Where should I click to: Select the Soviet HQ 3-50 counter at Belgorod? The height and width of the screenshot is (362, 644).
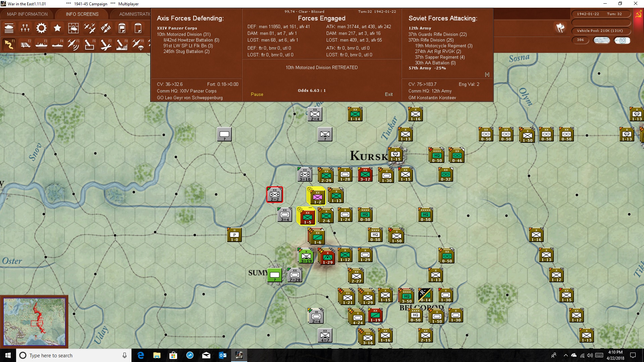[407, 296]
